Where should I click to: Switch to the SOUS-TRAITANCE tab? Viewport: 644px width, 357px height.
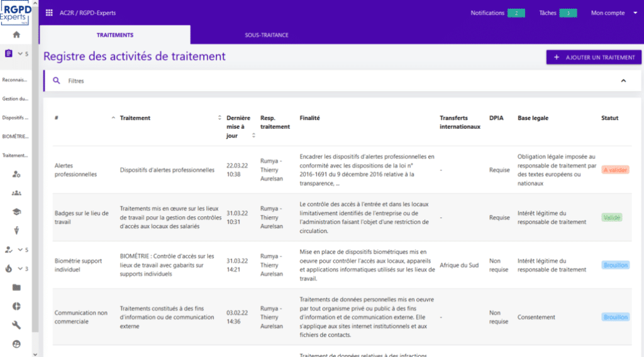click(267, 35)
